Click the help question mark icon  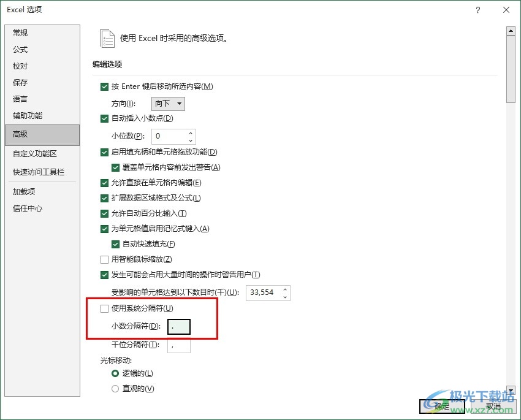coord(478,10)
